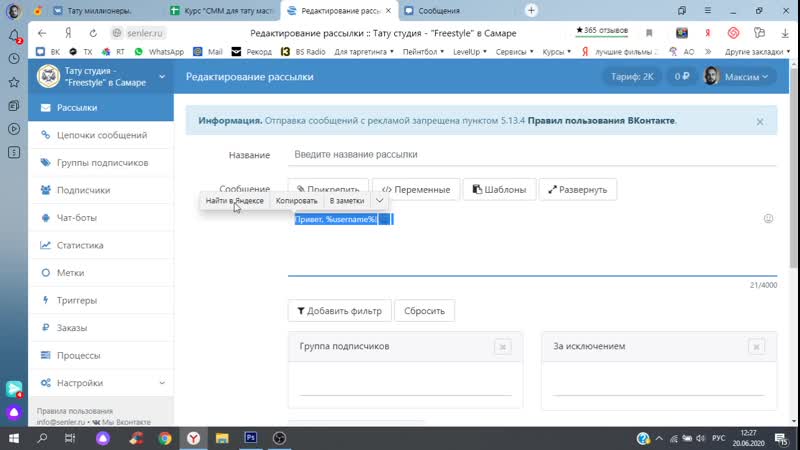Click the Группа подписчиков selection field
The height and width of the screenshot is (450, 800).
click(x=406, y=384)
